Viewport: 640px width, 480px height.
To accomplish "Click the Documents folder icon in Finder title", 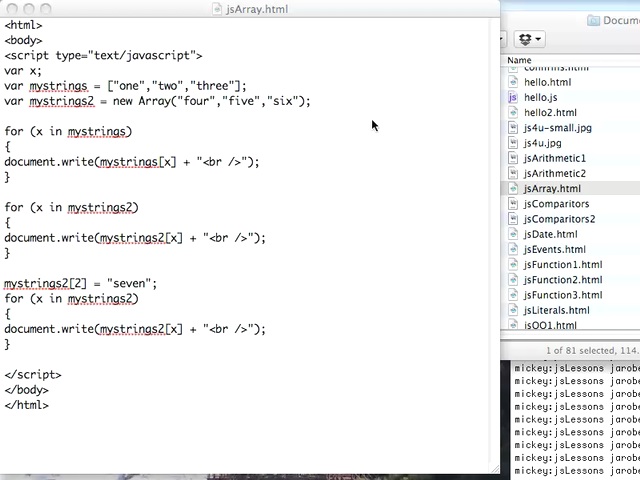I will click(x=593, y=20).
